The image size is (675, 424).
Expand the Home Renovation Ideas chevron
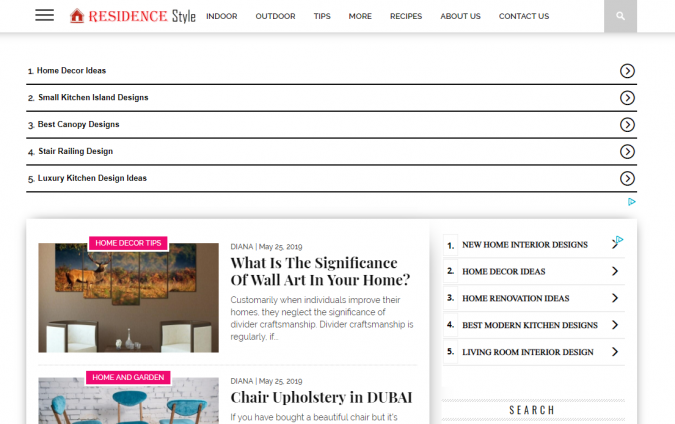pos(615,298)
